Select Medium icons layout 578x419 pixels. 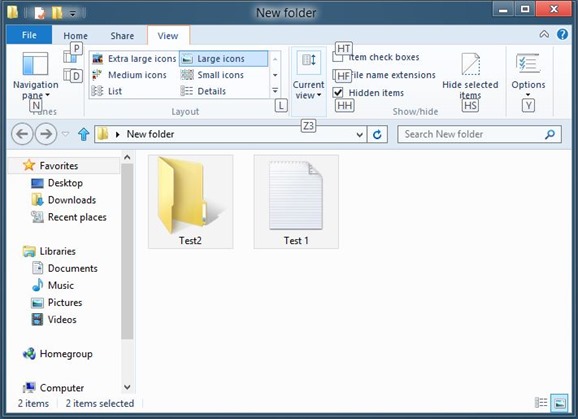pyautogui.click(x=129, y=75)
